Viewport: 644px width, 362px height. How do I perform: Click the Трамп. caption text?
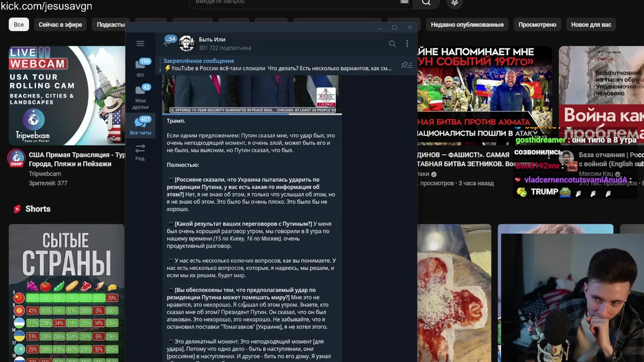tap(176, 121)
